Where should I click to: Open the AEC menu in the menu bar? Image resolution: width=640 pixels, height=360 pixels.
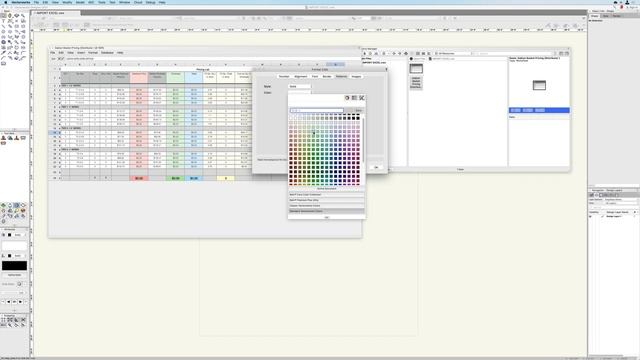click(x=91, y=2)
